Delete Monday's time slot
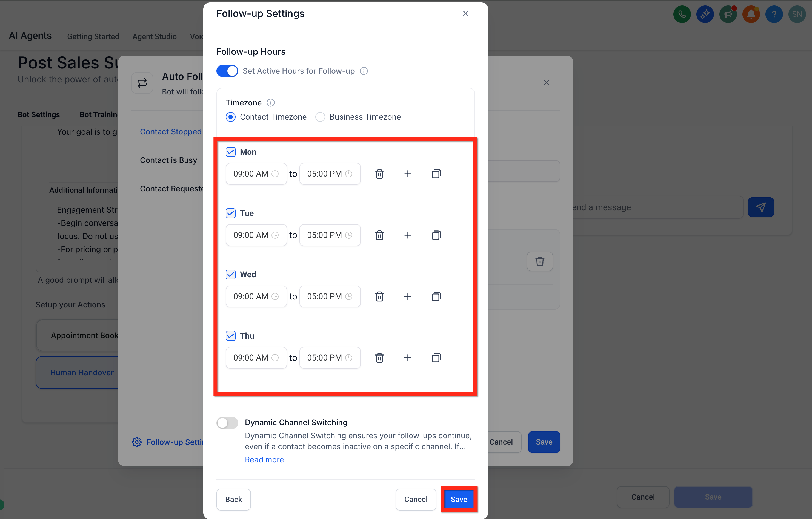 pyautogui.click(x=379, y=174)
